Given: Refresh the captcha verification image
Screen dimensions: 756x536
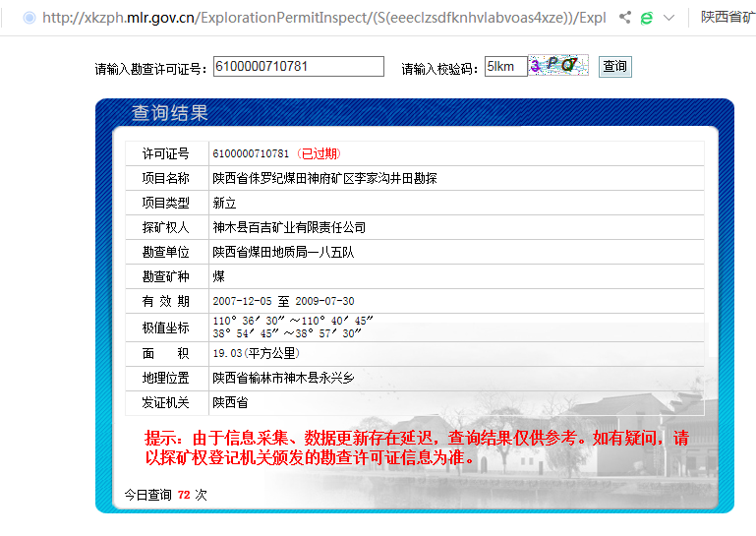Looking at the screenshot, I should point(558,66).
